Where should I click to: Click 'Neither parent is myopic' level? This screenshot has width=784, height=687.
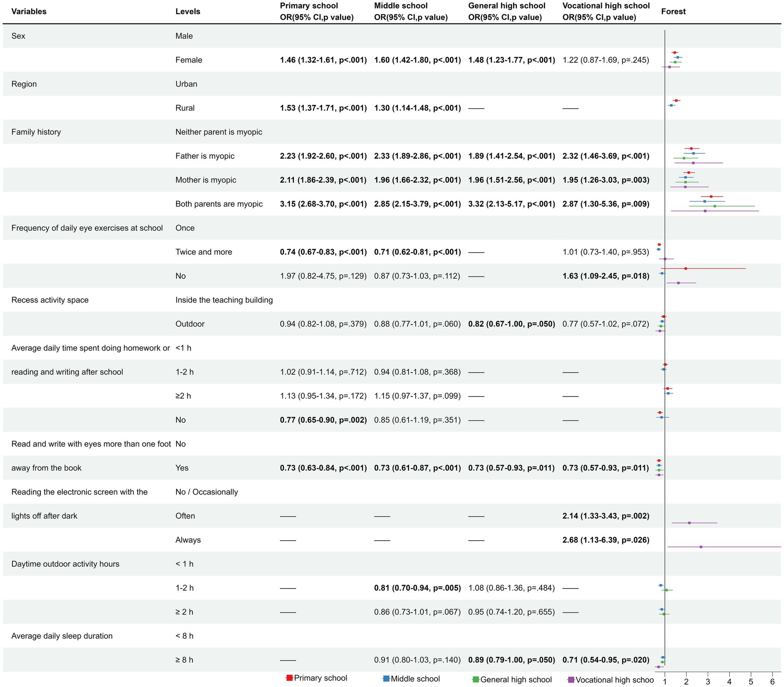219,132
